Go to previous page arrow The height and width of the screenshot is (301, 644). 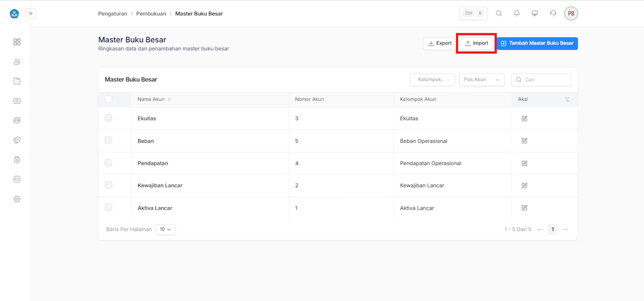click(x=540, y=229)
